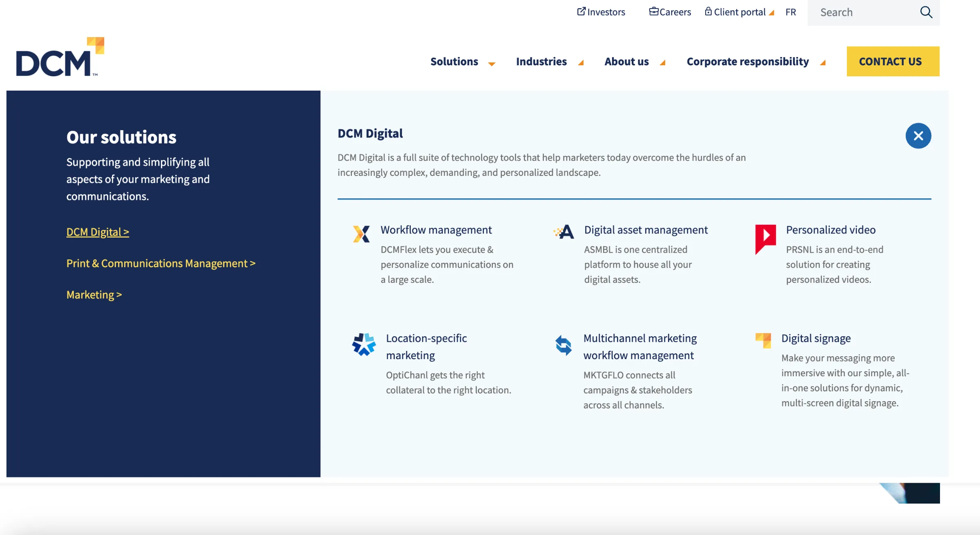Click the briefcase icon next to Careers
This screenshot has height=535, width=980.
[654, 11]
